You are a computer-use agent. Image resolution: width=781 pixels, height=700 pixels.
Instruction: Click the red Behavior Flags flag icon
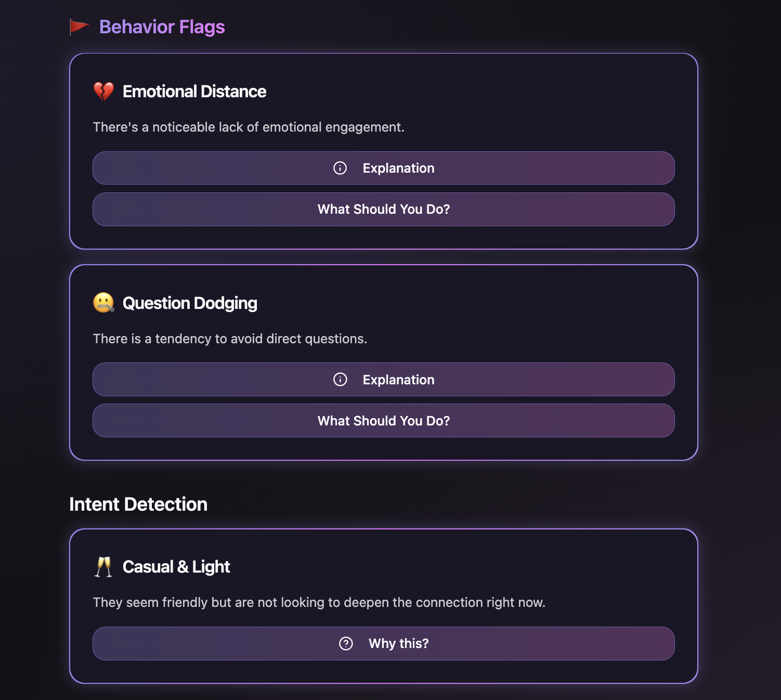pyautogui.click(x=79, y=27)
